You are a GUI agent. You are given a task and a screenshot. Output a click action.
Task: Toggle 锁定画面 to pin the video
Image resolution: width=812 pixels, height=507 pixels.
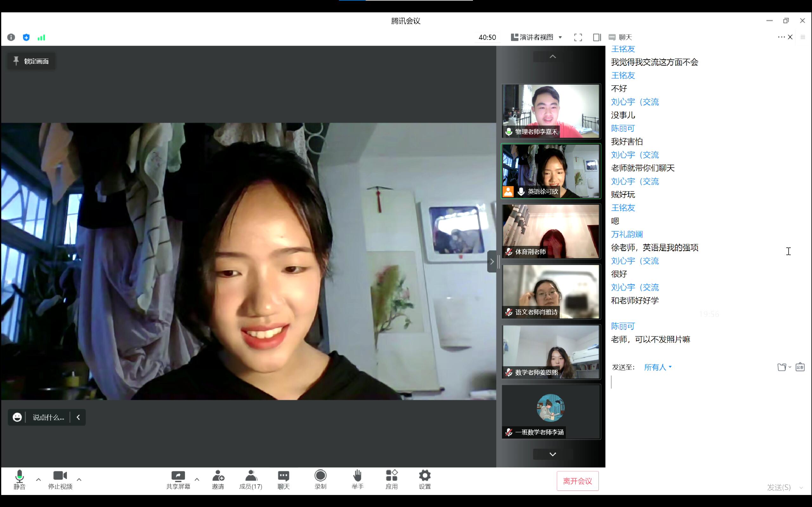(x=31, y=61)
